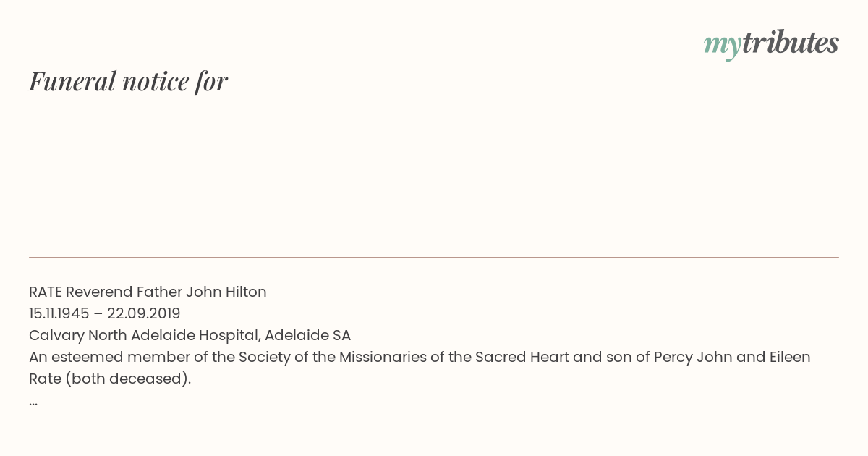The height and width of the screenshot is (456, 868).
Task: Click "Rate (both deceased)." line
Action: 110,379
